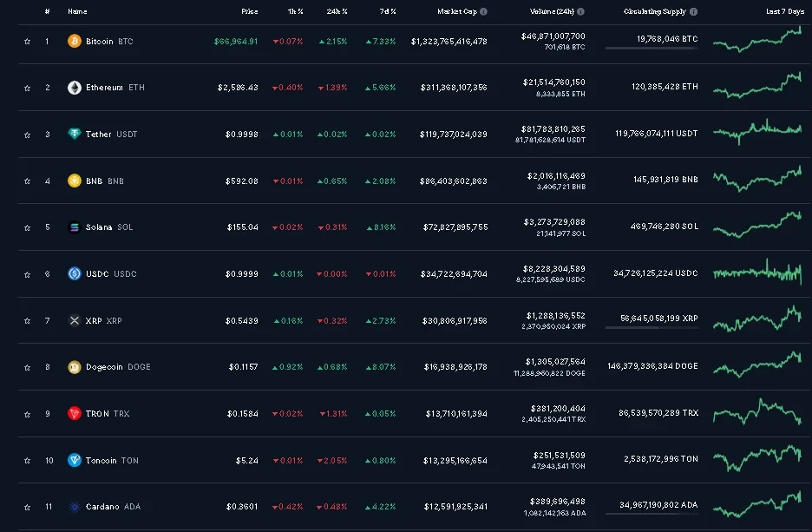Sort the table by Volume(24h) column
This screenshot has height=532, width=812.
552,12
